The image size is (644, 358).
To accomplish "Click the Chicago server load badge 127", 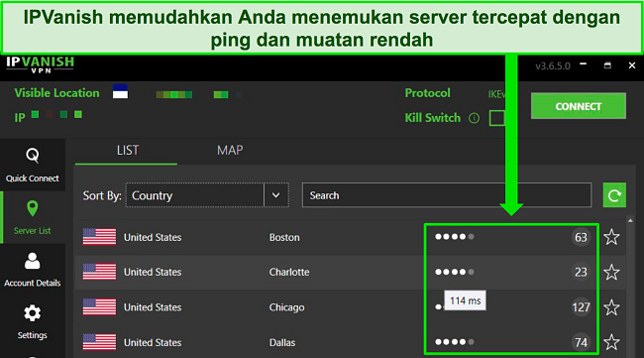I will click(x=581, y=307).
